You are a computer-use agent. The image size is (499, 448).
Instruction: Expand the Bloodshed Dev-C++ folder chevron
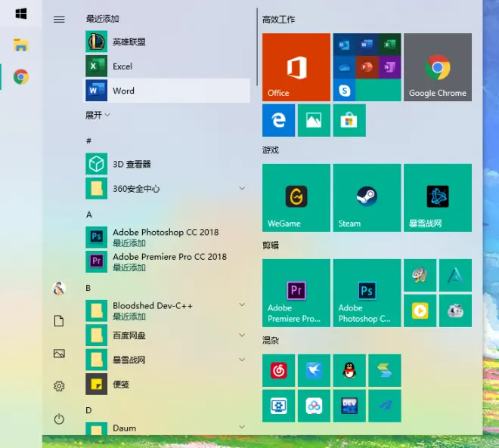point(242,304)
